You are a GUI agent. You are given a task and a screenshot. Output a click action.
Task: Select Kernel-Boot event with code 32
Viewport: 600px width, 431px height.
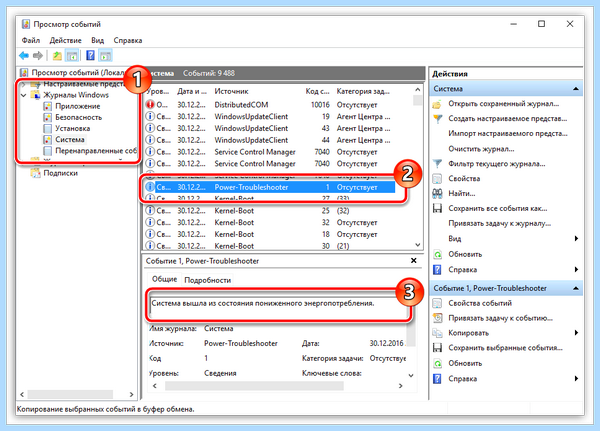[x=270, y=222]
